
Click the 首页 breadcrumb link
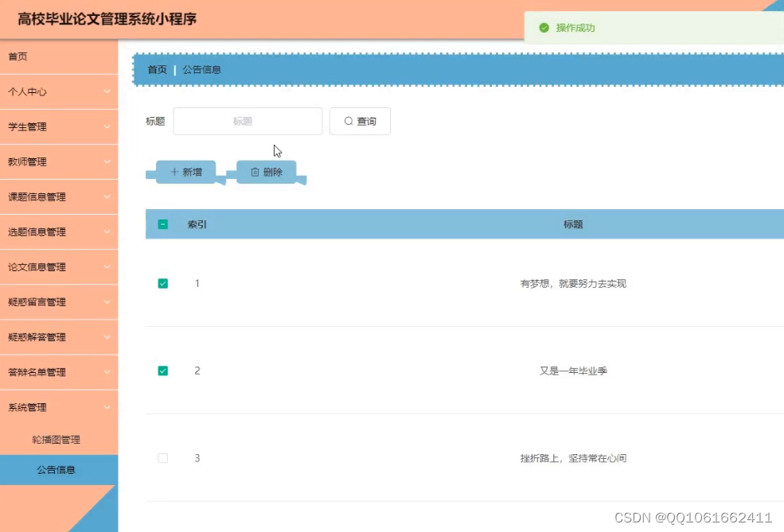pos(156,69)
